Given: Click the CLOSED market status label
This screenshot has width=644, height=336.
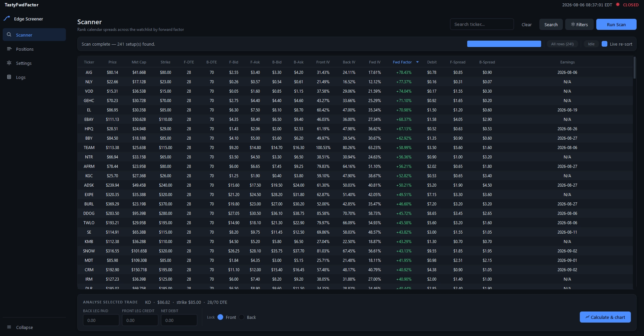Looking at the screenshot, I should coord(631,5).
